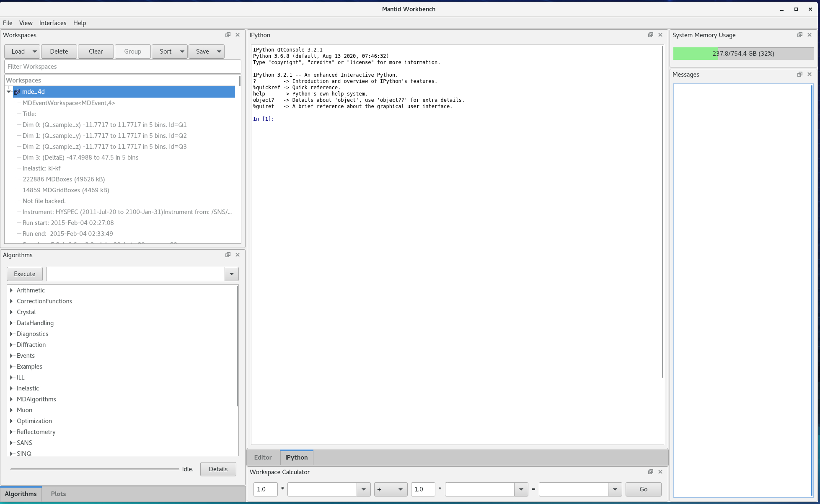The height and width of the screenshot is (504, 820).
Task: Click the Delete workspace button
Action: click(x=59, y=52)
